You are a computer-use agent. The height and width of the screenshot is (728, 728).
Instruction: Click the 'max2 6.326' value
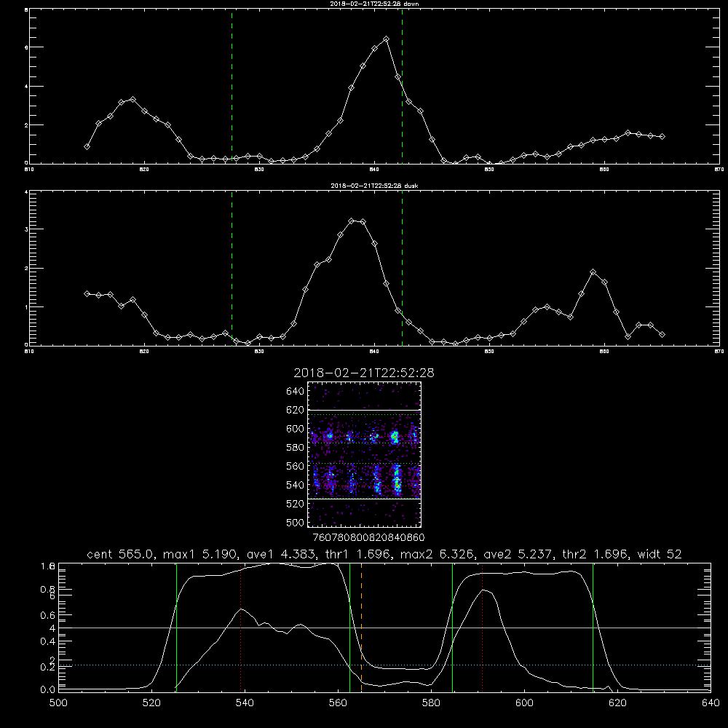(x=438, y=554)
